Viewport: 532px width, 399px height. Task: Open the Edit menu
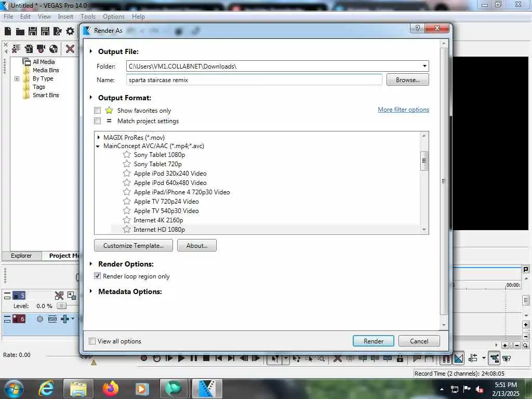pos(25,16)
